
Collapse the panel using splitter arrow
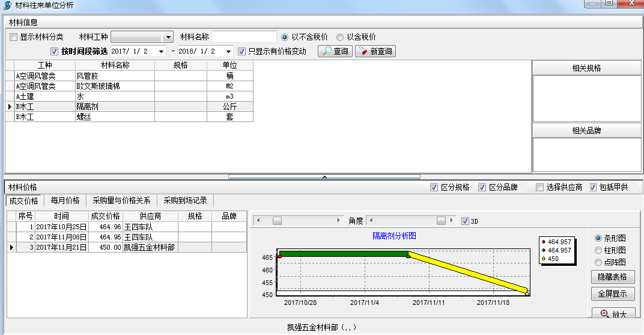324,177
